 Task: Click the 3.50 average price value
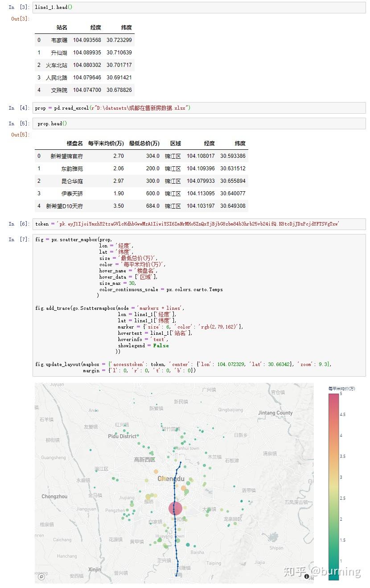pyautogui.click(x=119, y=206)
